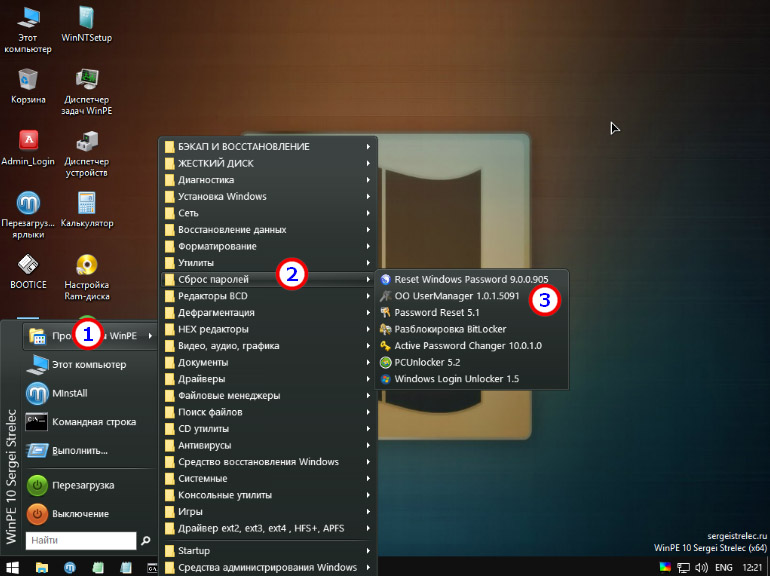Open Видео, аудио, графика folder
Image resolution: width=770 pixels, height=576 pixels.
coord(269,346)
